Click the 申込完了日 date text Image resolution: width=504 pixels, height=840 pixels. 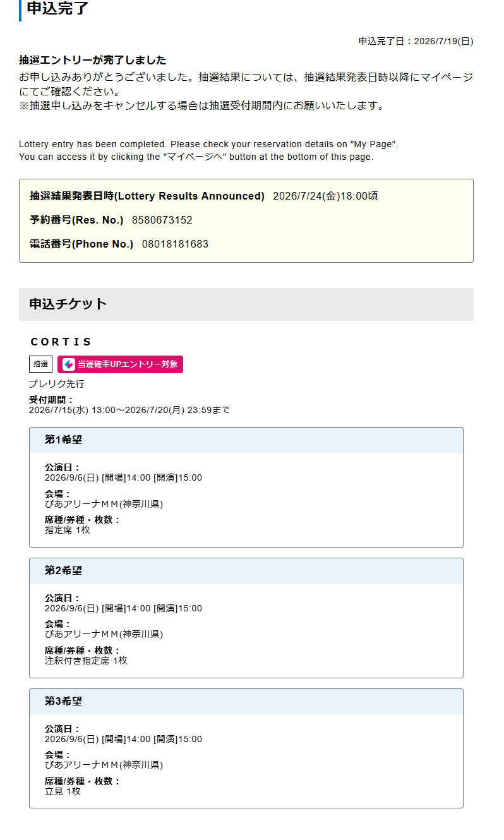coord(416,42)
